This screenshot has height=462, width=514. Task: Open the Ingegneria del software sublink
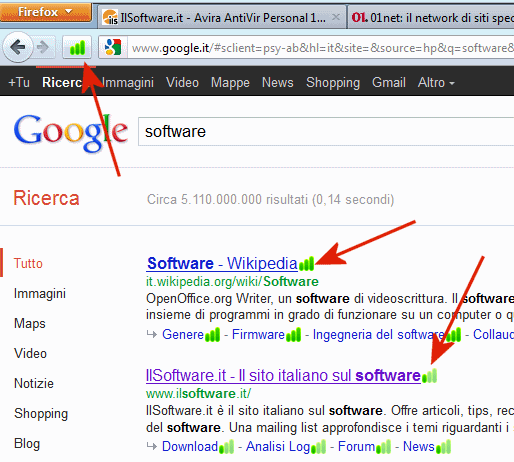[x=379, y=334]
